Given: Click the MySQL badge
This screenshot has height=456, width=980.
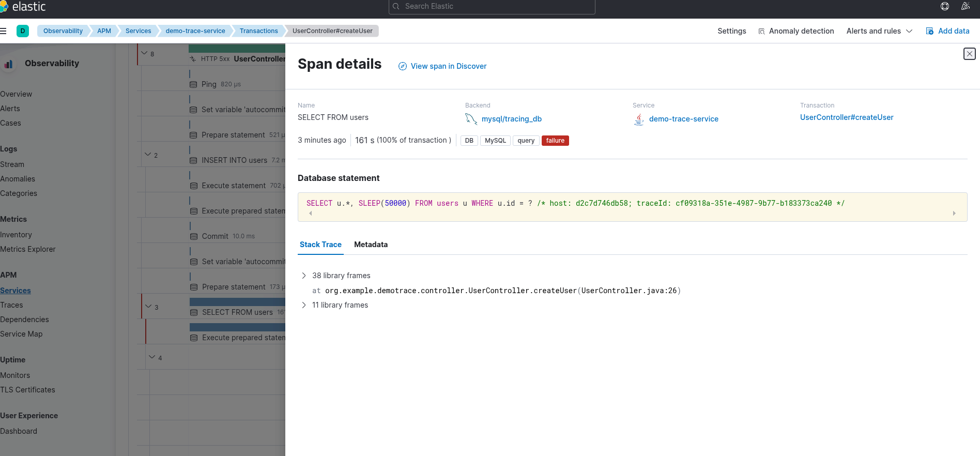Looking at the screenshot, I should point(495,141).
